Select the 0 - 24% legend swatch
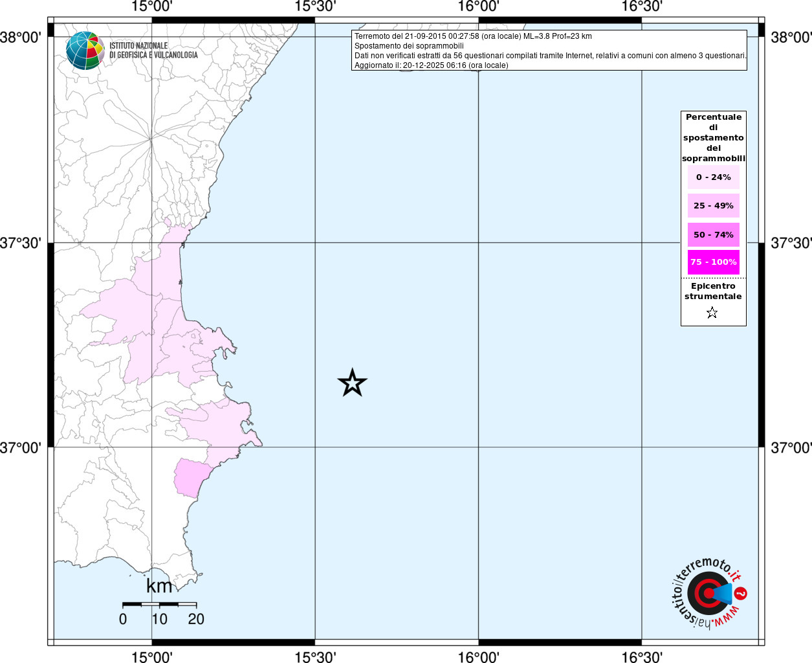 click(714, 177)
